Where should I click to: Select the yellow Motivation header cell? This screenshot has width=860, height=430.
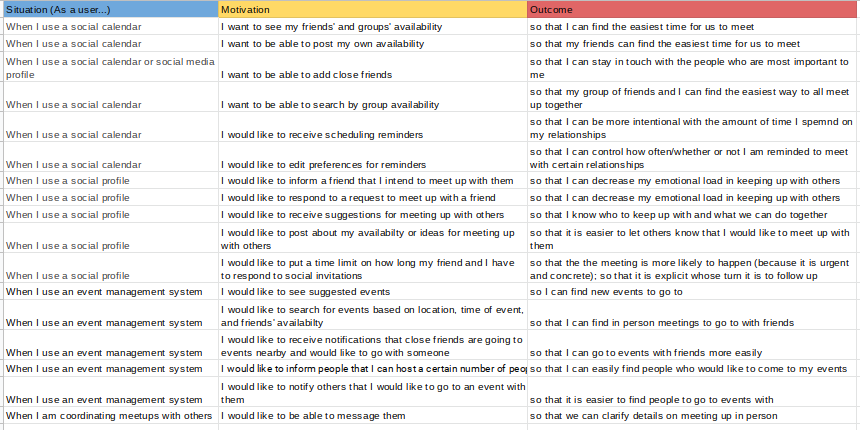click(373, 9)
